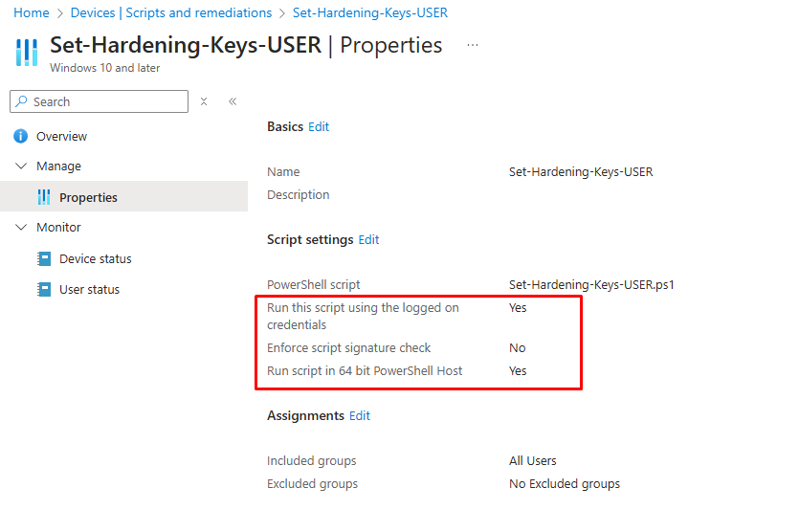Collapse the Monitor section chevron

click(21, 228)
